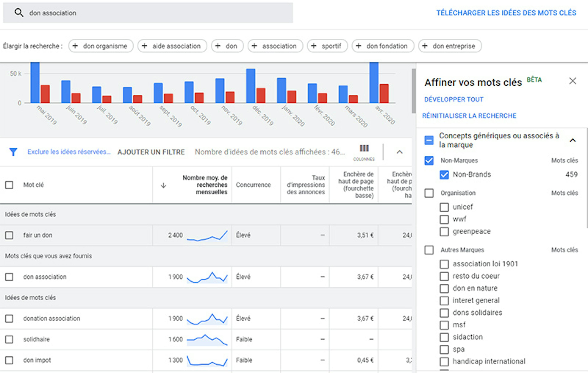Image resolution: width=588 pixels, height=373 pixels.
Task: Close the Affiner vos mots clés panel
Action: tap(572, 81)
